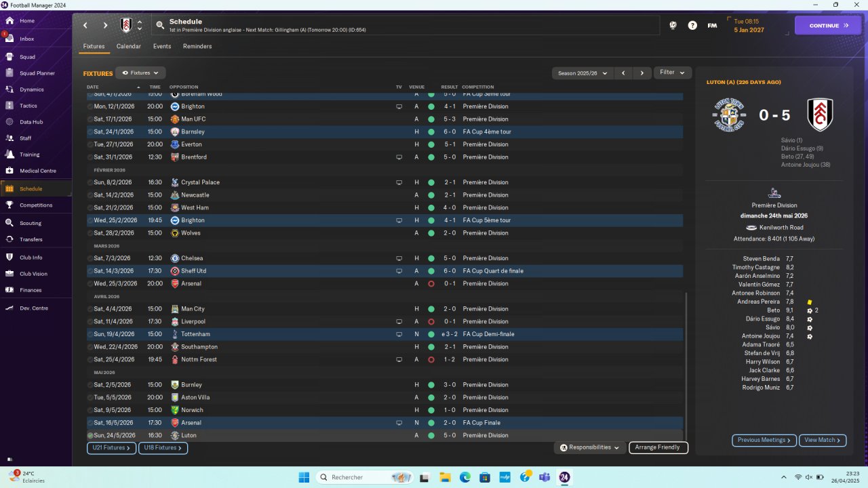Viewport: 868px width, 488px height.
Task: Click the date display 5 Jan 2027
Action: point(749,30)
